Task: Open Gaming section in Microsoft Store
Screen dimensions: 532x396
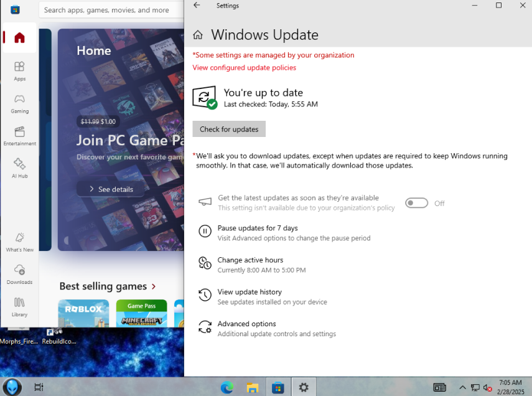Action: 19,103
